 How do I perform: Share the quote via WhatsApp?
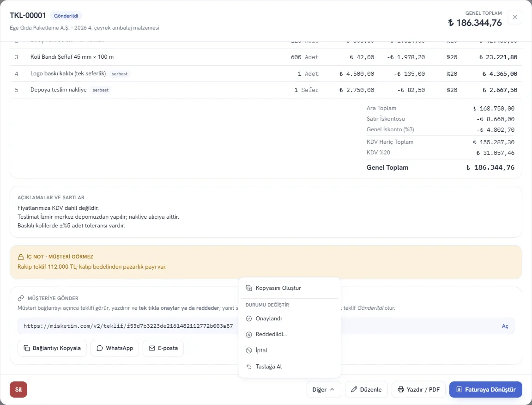click(x=115, y=348)
